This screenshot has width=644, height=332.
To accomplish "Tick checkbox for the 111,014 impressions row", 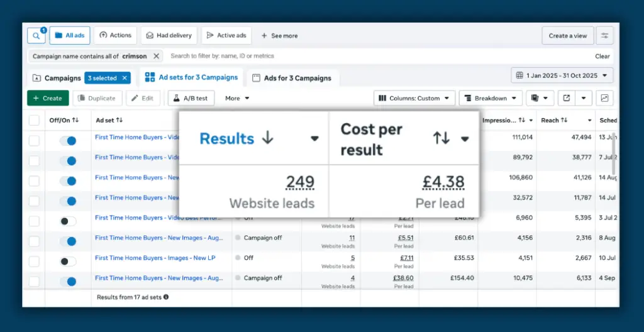I will pos(34,140).
